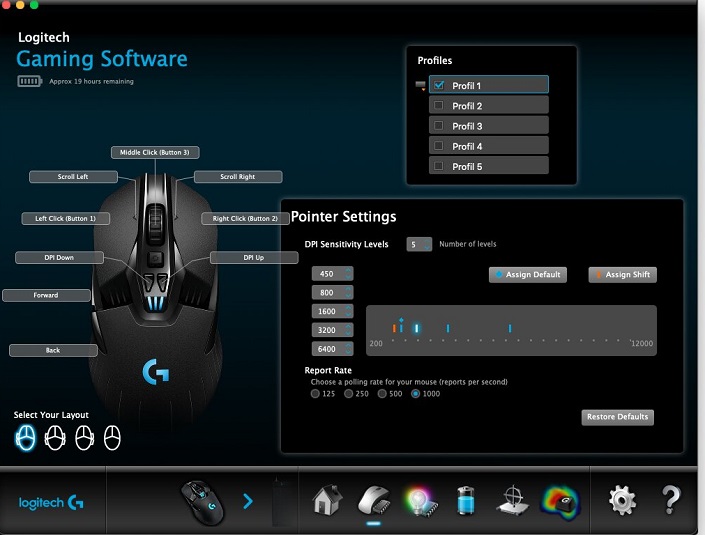
Task: Select the second mouse layout icon
Action: (55, 437)
